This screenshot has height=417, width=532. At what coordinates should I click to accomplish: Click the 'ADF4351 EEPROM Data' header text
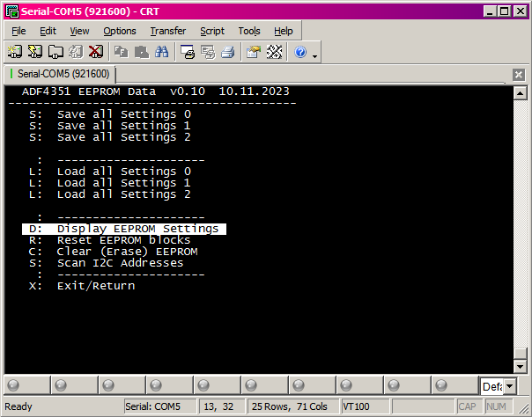coord(89,91)
